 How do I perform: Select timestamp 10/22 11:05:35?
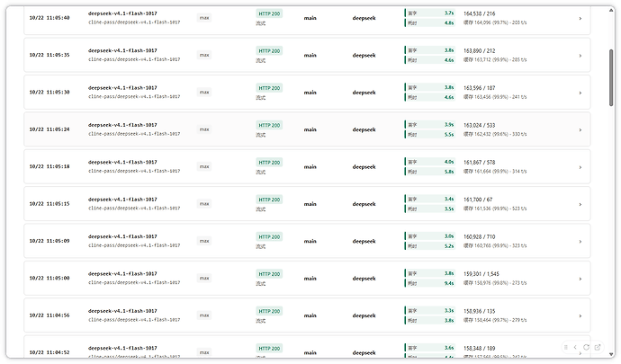49,55
